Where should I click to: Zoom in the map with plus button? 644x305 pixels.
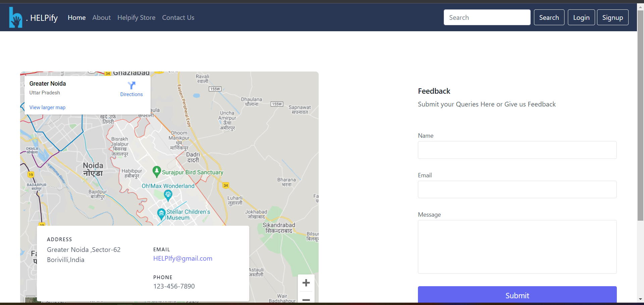tap(306, 283)
